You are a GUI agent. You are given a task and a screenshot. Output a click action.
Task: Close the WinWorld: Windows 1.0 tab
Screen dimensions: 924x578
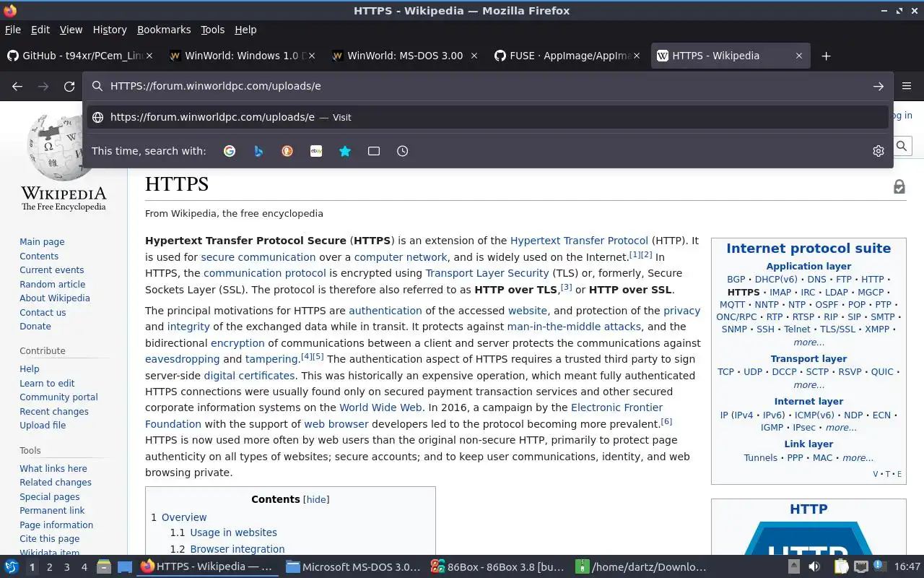click(312, 56)
